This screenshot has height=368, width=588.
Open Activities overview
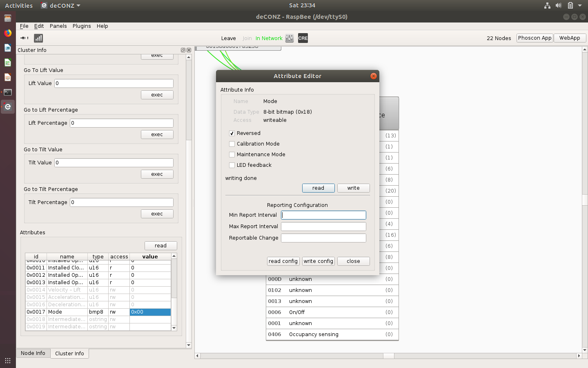[x=19, y=5]
